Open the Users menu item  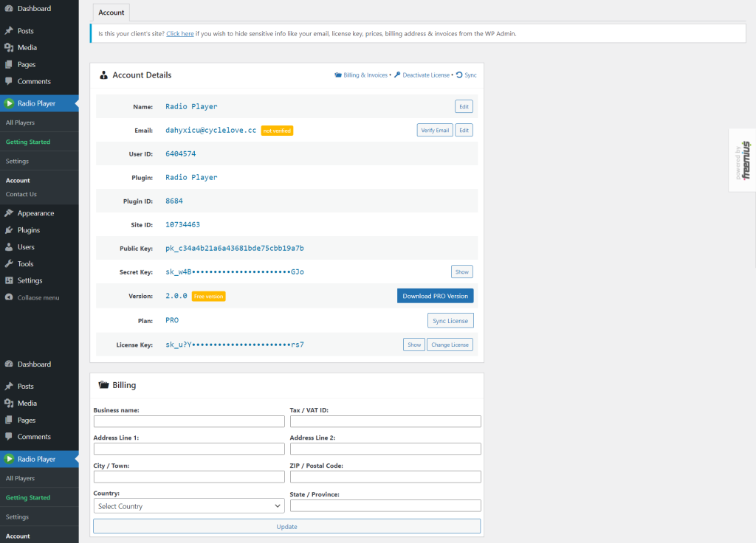pyautogui.click(x=26, y=246)
